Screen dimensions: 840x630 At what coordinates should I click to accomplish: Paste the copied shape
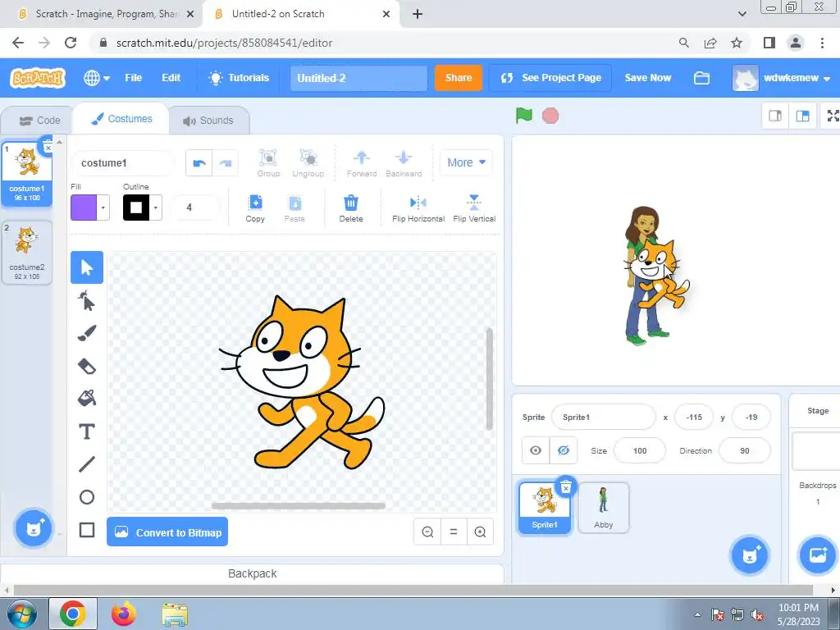click(294, 208)
